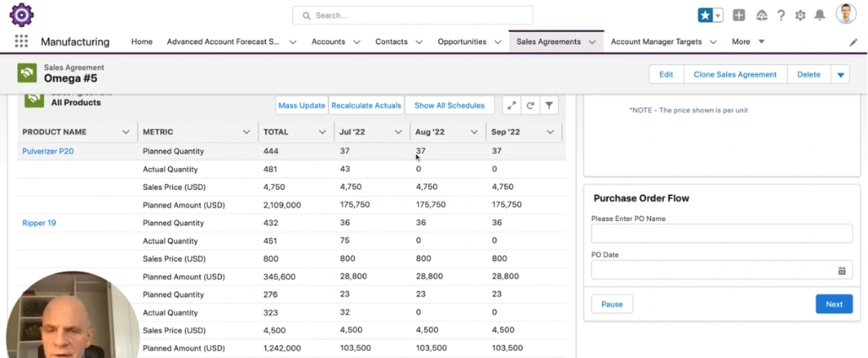Click the Edit record button

(x=666, y=74)
